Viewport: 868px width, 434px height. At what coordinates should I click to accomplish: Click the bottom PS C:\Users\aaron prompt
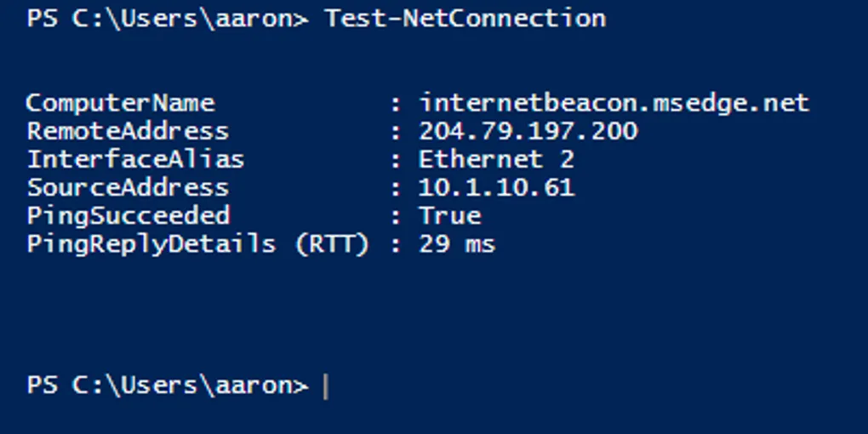coord(168,385)
